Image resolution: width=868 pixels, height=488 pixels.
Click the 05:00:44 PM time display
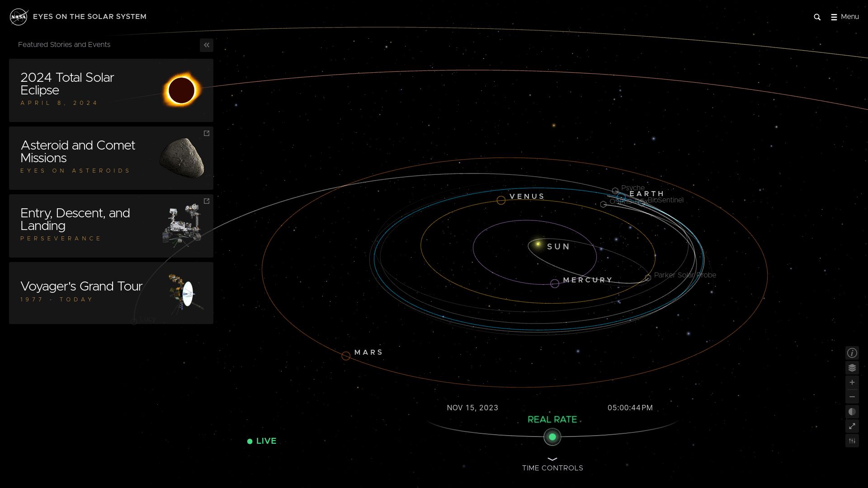tap(630, 408)
